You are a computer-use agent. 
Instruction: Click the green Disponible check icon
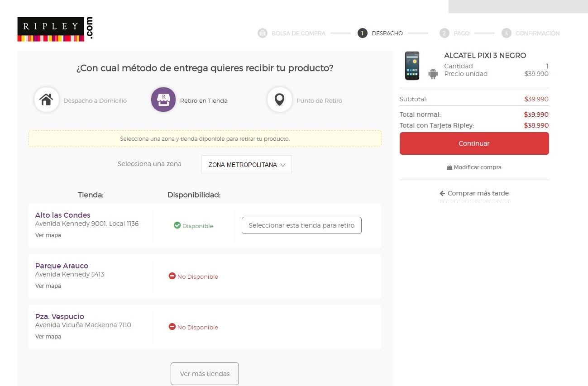(177, 225)
